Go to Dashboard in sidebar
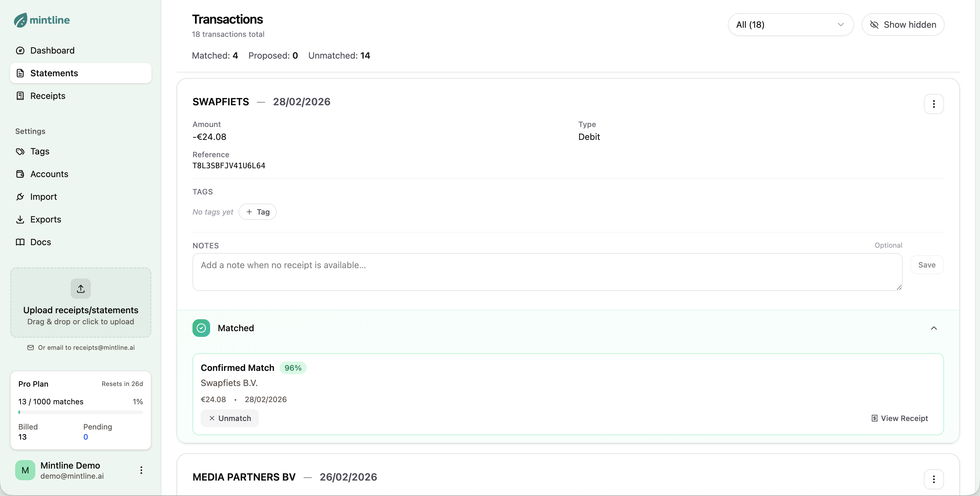Viewport: 980px width, 496px height. [52, 50]
